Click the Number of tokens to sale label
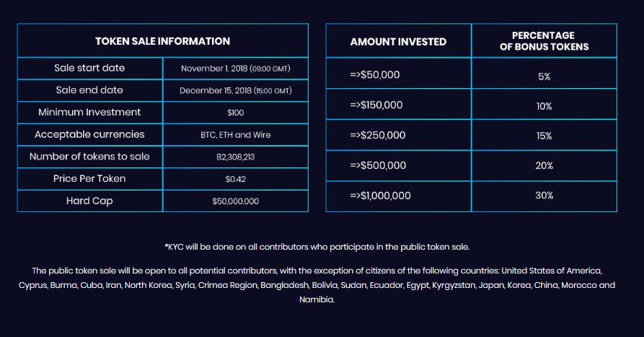The width and height of the screenshot is (644, 337). (x=89, y=157)
